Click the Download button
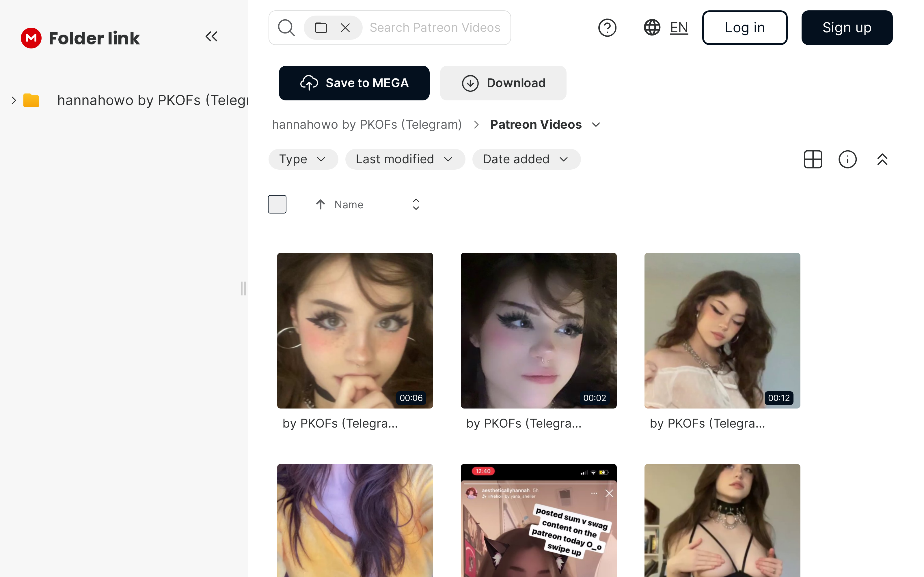924x577 pixels. click(x=503, y=83)
